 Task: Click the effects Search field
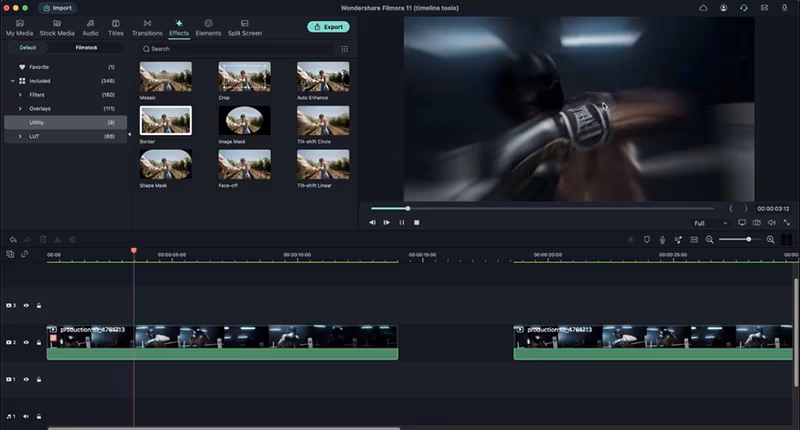(x=237, y=49)
